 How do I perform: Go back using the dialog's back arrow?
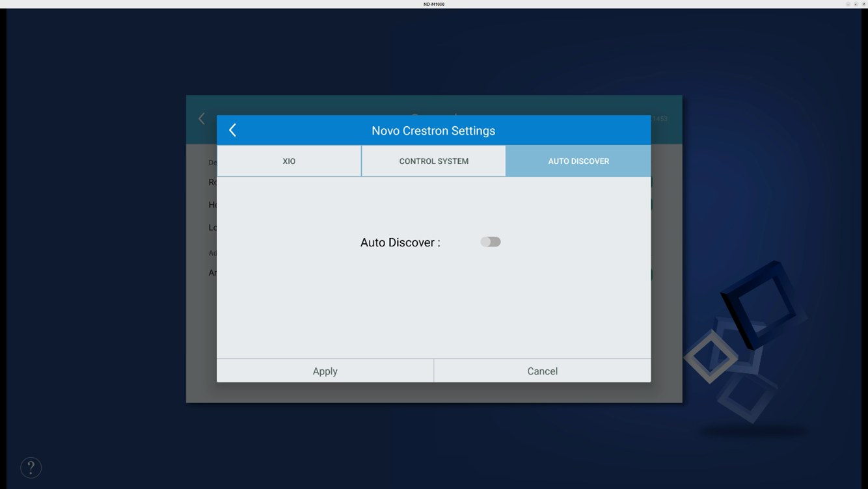(x=233, y=130)
